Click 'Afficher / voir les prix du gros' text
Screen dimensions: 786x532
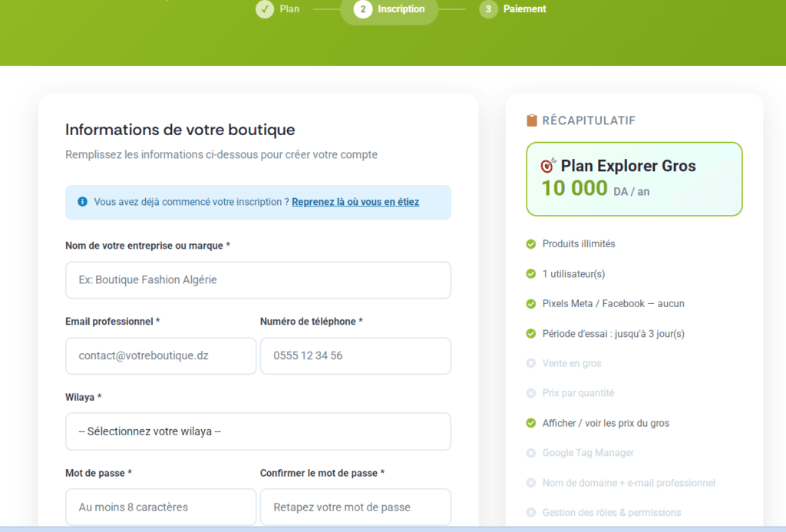606,423
